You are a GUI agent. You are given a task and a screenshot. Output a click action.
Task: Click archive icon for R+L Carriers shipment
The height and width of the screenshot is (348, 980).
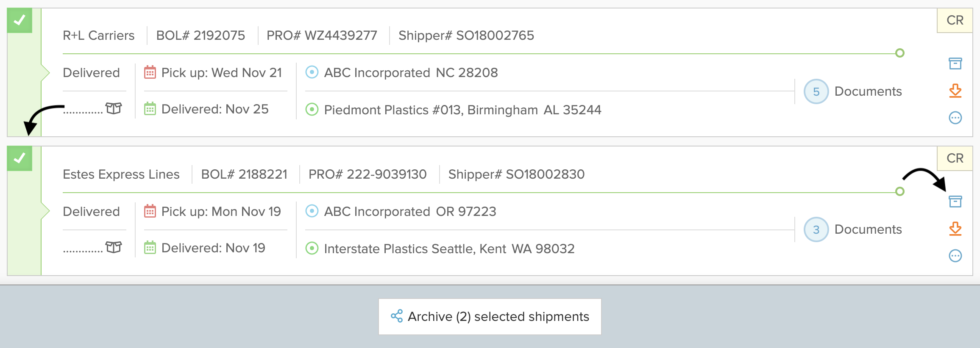coord(955,64)
